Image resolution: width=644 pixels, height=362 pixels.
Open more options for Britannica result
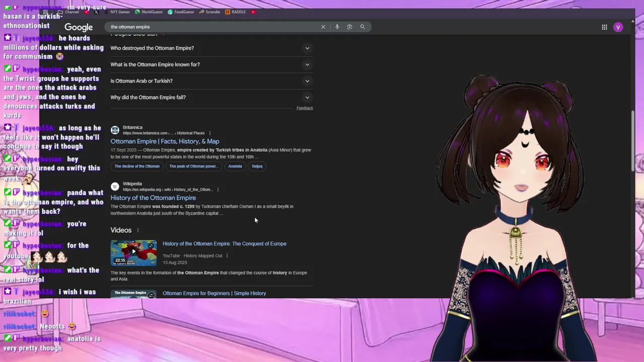[210, 133]
